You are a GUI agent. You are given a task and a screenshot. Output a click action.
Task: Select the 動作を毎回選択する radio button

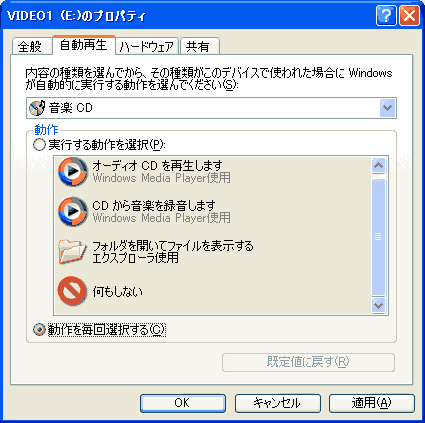39,330
